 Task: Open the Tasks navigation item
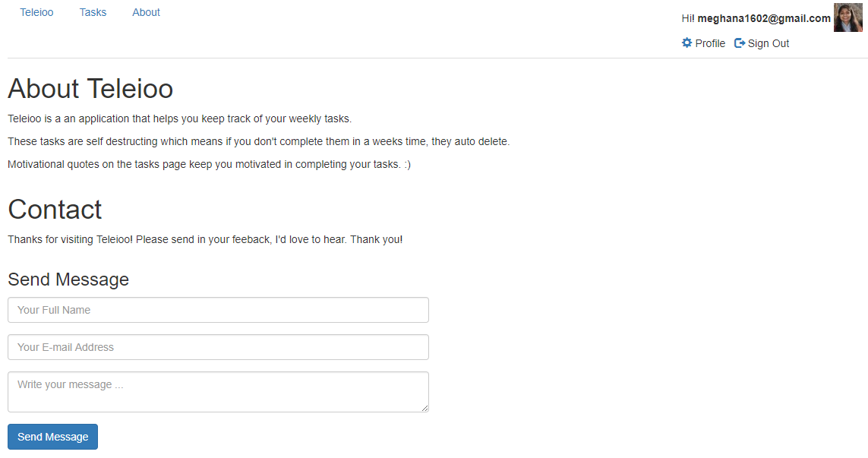pyautogui.click(x=93, y=12)
